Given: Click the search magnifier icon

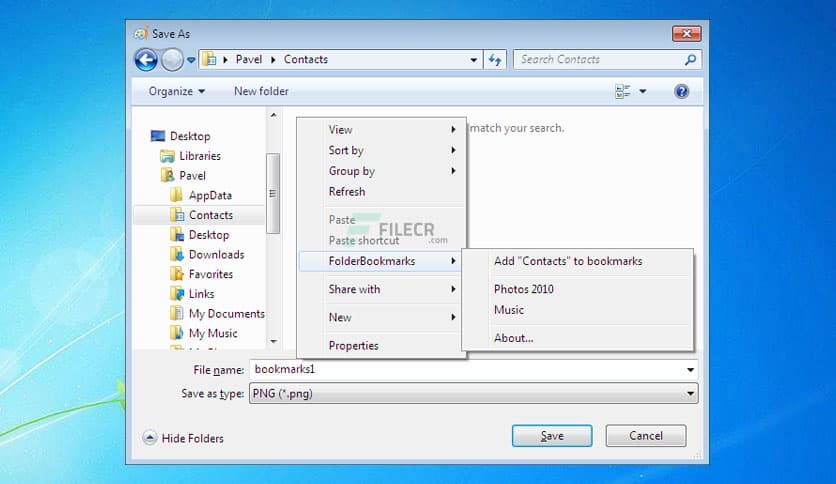Looking at the screenshot, I should tap(690, 60).
